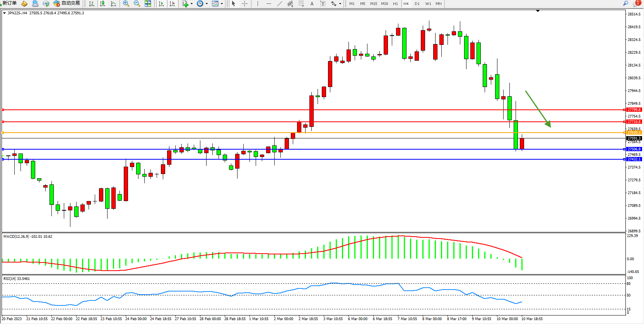
Task: Click the tile windows icon
Action: coord(148,4)
